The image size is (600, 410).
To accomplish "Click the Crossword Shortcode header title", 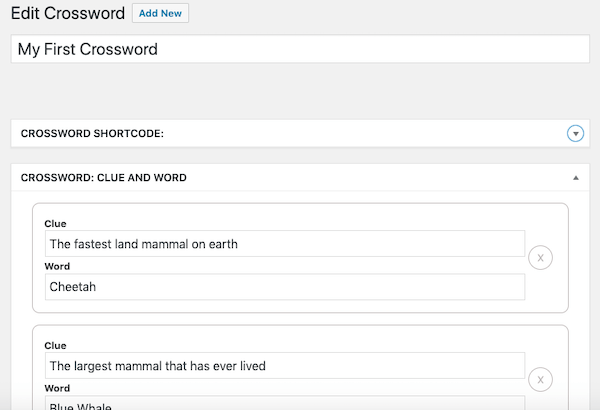I will (92, 134).
